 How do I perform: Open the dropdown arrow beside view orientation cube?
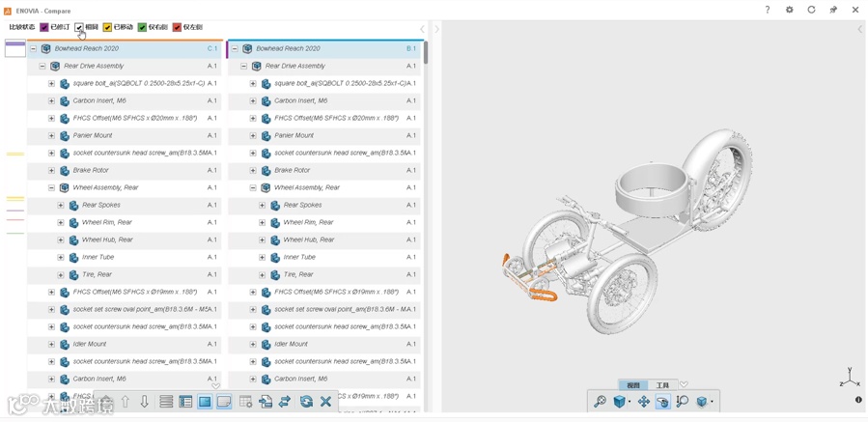click(630, 402)
